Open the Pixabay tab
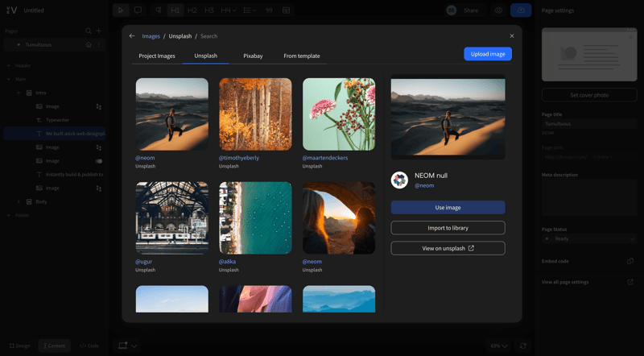 (253, 56)
